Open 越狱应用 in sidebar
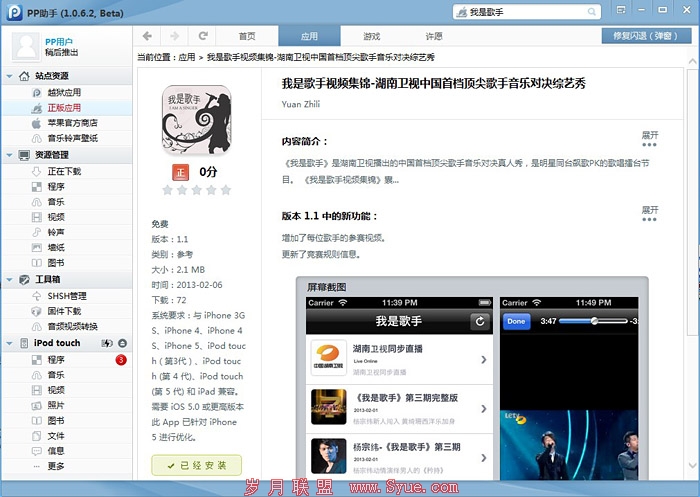Image resolution: width=700 pixels, height=497 pixels. click(67, 92)
